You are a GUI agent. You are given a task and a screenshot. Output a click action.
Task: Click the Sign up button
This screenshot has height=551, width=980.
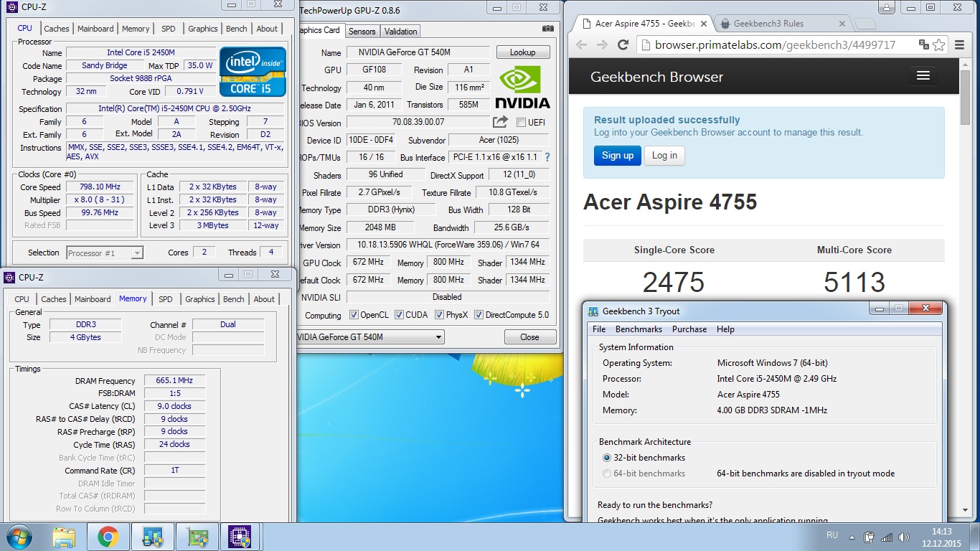coord(618,156)
